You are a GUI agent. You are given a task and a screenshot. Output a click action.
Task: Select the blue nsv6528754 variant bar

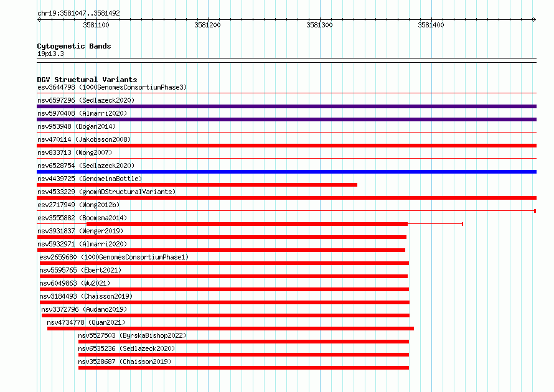(x=286, y=172)
